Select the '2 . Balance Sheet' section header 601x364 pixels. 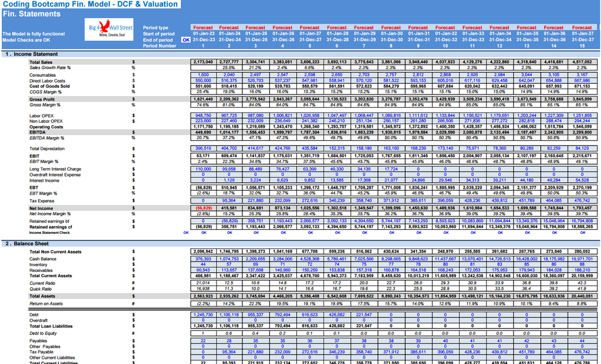click(27, 243)
